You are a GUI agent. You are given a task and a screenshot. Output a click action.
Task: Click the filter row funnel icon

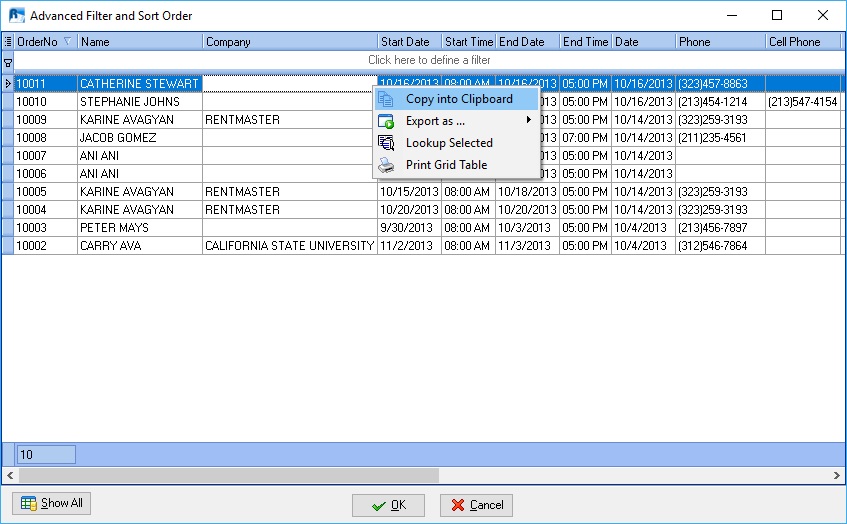click(8, 61)
